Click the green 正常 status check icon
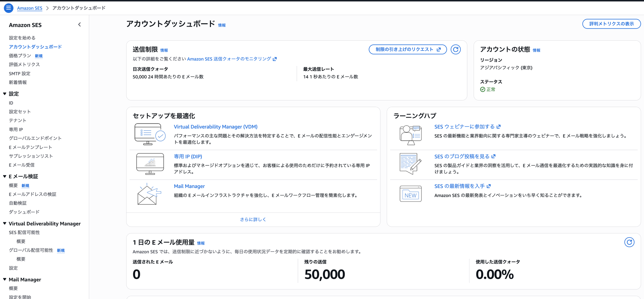This screenshot has height=299, width=644. pos(483,89)
